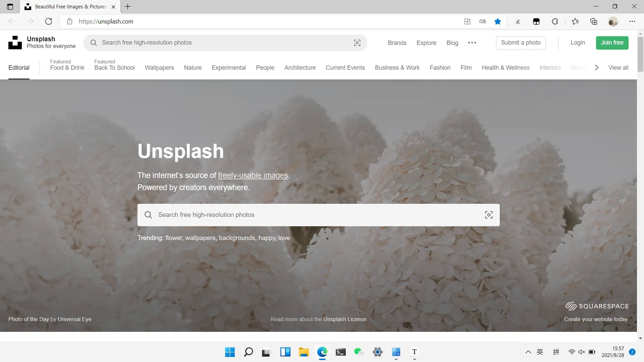644x362 pixels.
Task: Open taskbar Search
Action: [x=248, y=352]
